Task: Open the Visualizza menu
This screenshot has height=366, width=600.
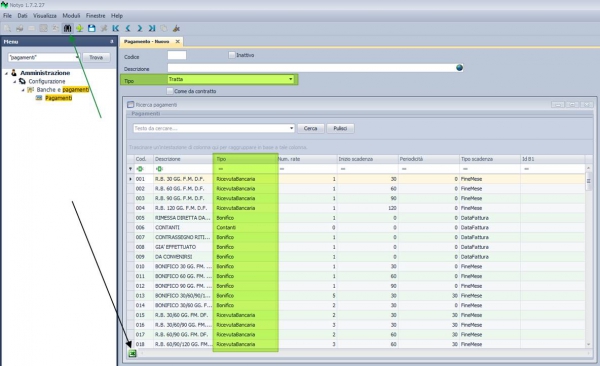Action: [x=45, y=16]
